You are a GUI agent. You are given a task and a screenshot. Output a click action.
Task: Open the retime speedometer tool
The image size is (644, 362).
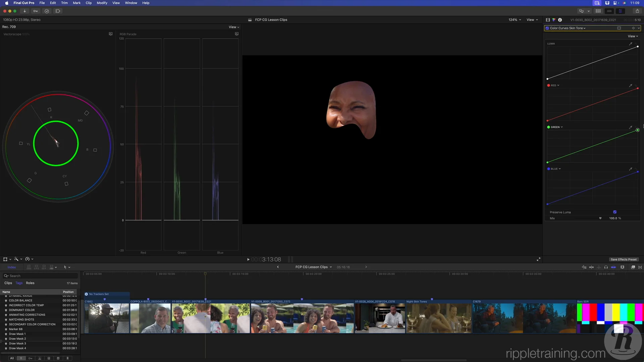coord(28,259)
